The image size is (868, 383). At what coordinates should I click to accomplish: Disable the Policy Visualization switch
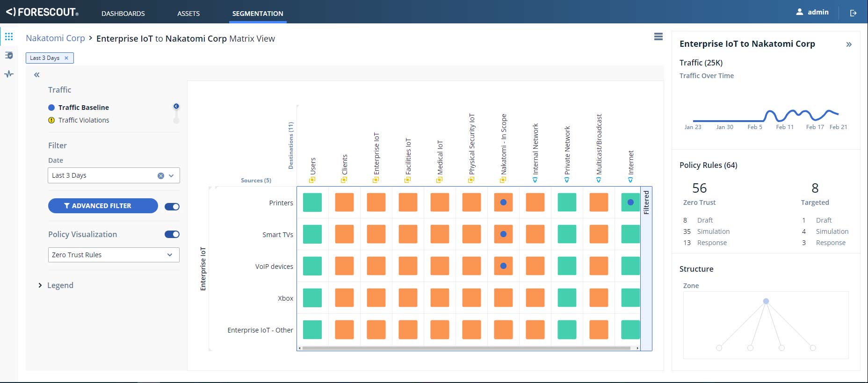[x=172, y=234]
